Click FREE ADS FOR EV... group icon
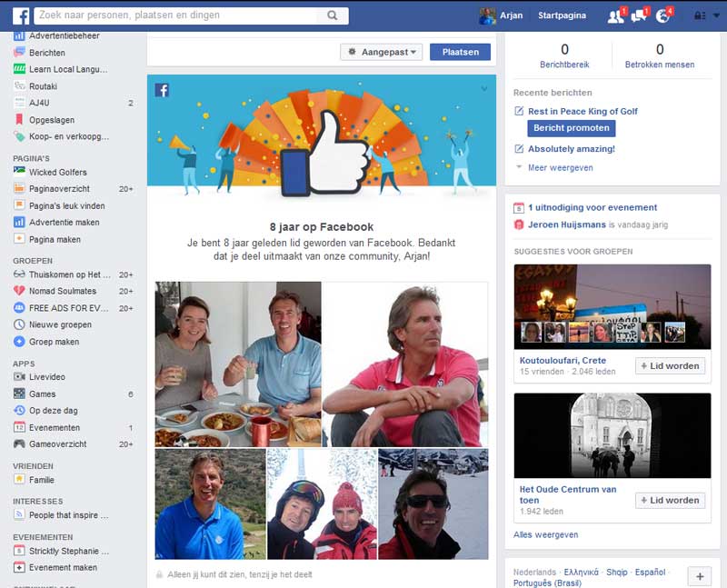 (x=19, y=307)
